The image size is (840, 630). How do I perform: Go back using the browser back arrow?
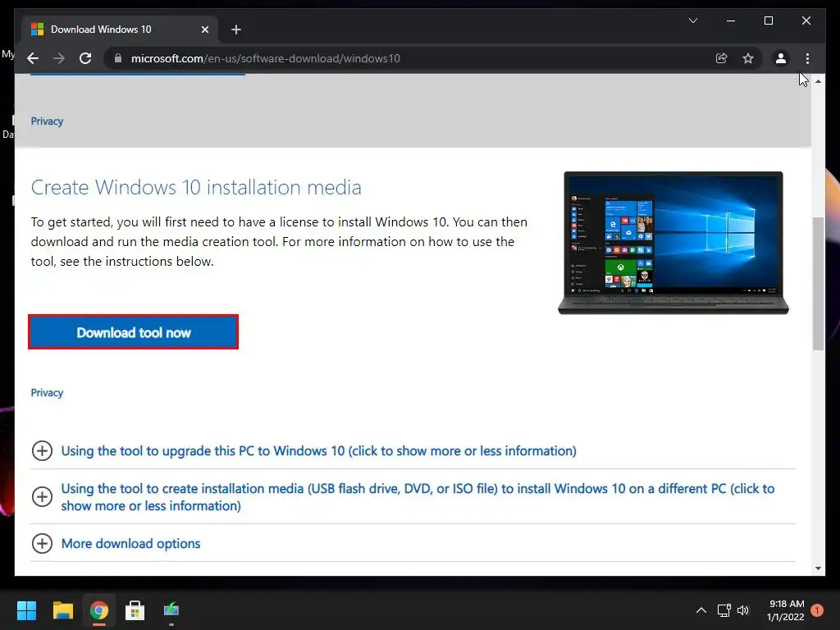33,58
